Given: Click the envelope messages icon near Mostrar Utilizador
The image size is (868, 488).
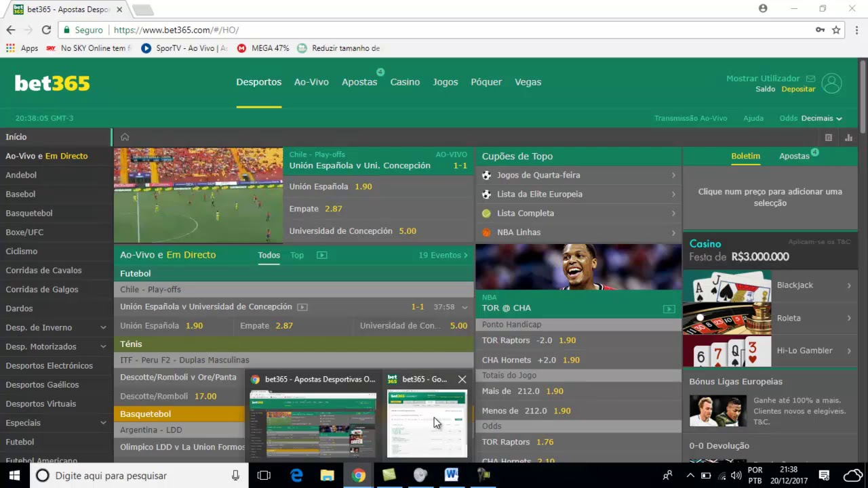Looking at the screenshot, I should point(810,79).
